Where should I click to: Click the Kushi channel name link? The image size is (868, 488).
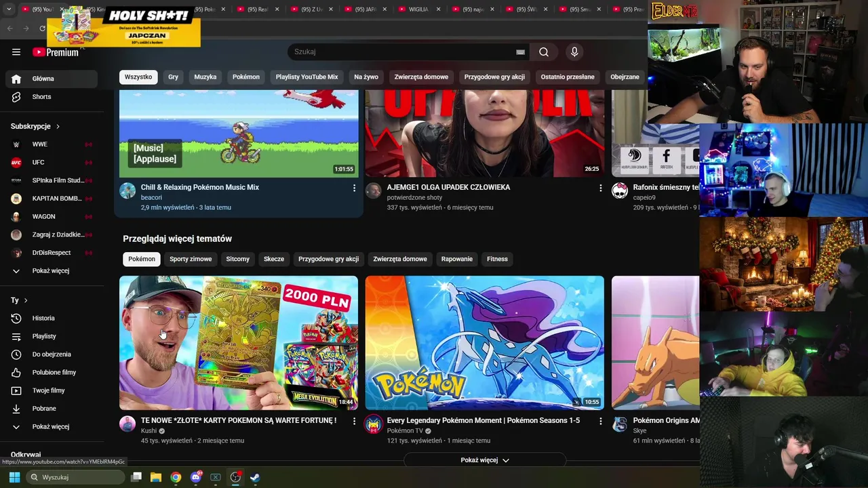(x=149, y=431)
